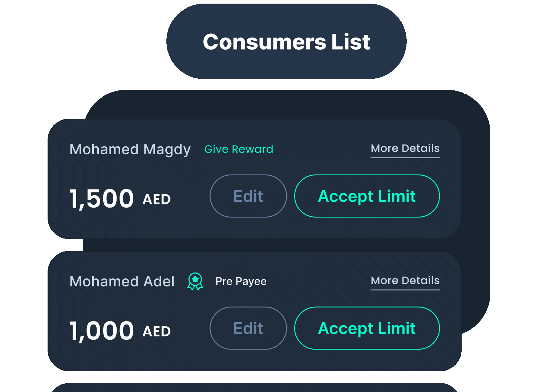Accept Limit for Mohamed Magdy
This screenshot has width=539, height=392.
click(x=367, y=196)
